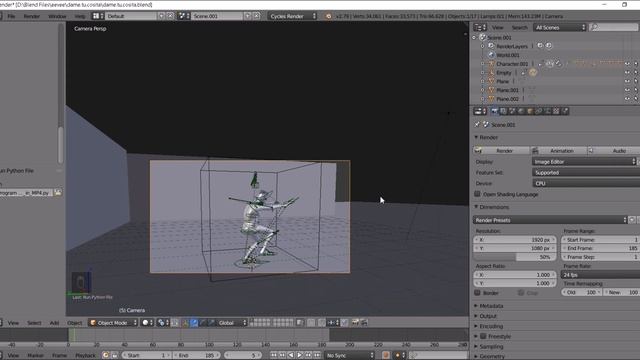Open the render engine dropdown Cycles Render
The width and height of the screenshot is (640, 360).
293,16
